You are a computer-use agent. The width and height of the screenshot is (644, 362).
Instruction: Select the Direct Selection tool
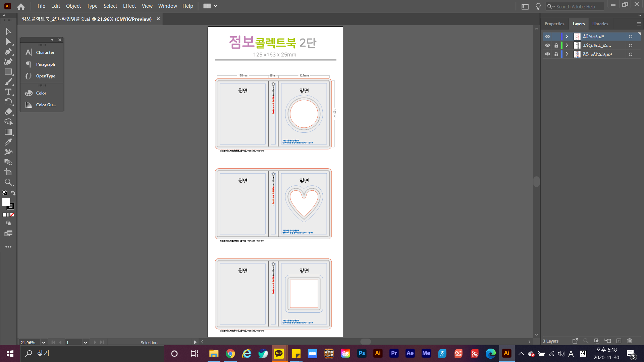click(x=8, y=42)
